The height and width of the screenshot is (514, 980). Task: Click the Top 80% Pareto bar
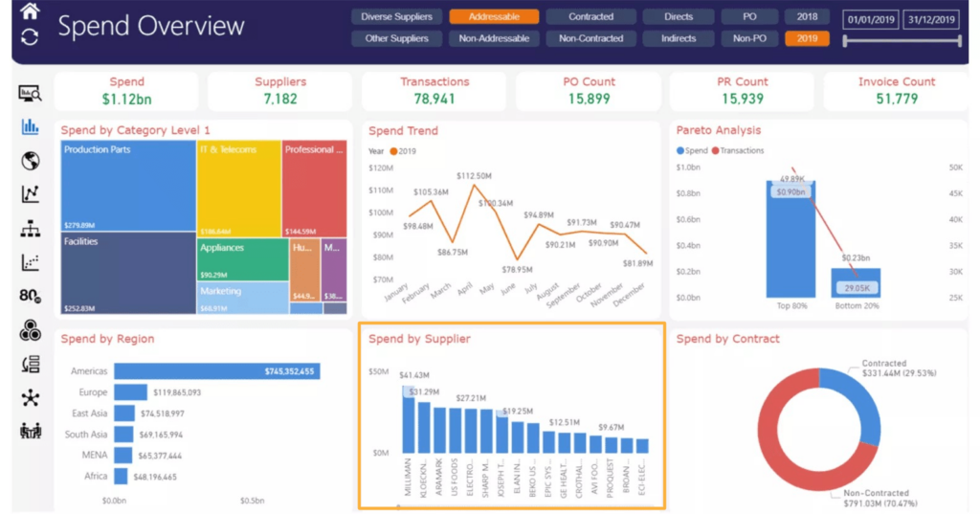tap(791, 239)
